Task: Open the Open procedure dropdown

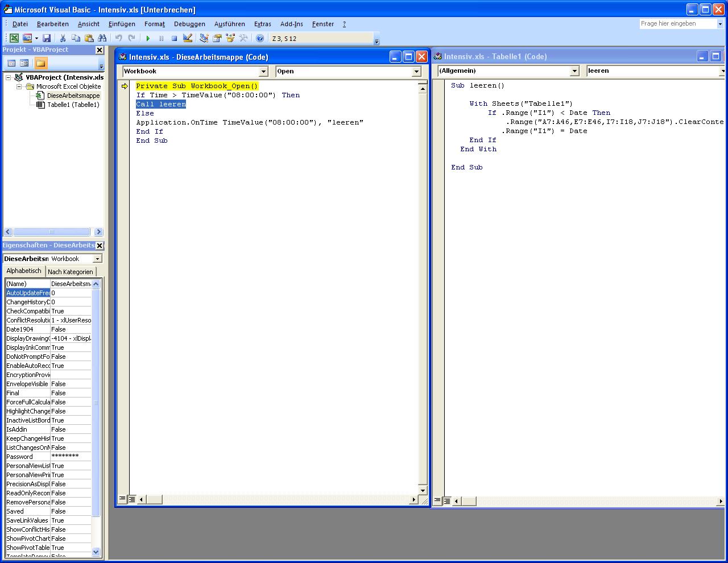Action: point(416,72)
